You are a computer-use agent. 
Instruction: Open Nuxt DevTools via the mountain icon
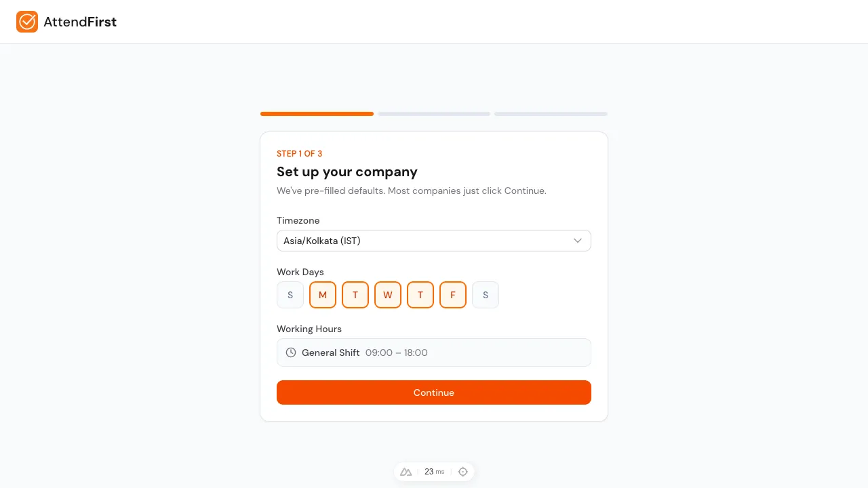coord(406,472)
